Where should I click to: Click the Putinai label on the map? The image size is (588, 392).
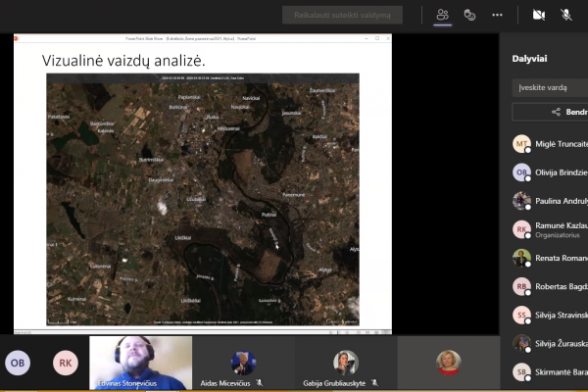(x=269, y=215)
